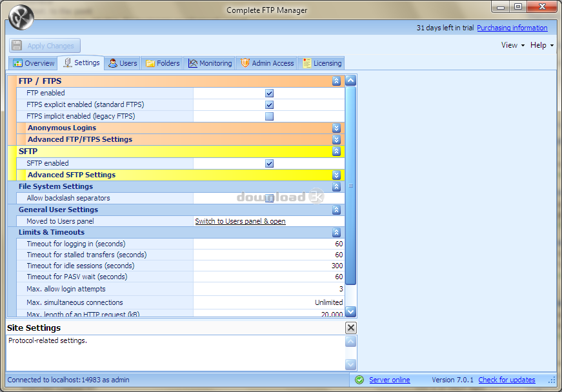The height and width of the screenshot is (392, 562).
Task: Open the Monitoring tab
Action: (210, 63)
